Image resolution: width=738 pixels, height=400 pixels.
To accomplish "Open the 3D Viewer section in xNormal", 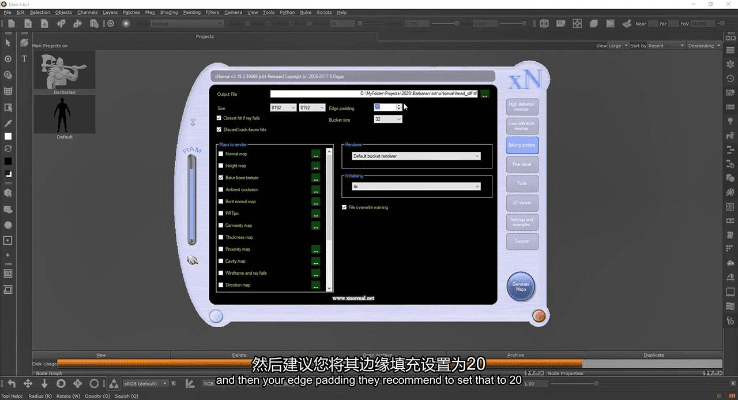I will pos(522,202).
